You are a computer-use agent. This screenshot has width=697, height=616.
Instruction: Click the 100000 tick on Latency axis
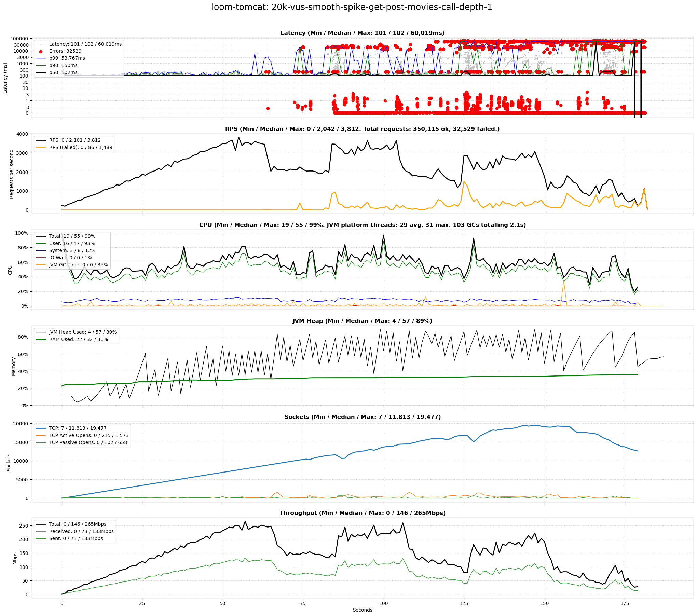[19, 39]
